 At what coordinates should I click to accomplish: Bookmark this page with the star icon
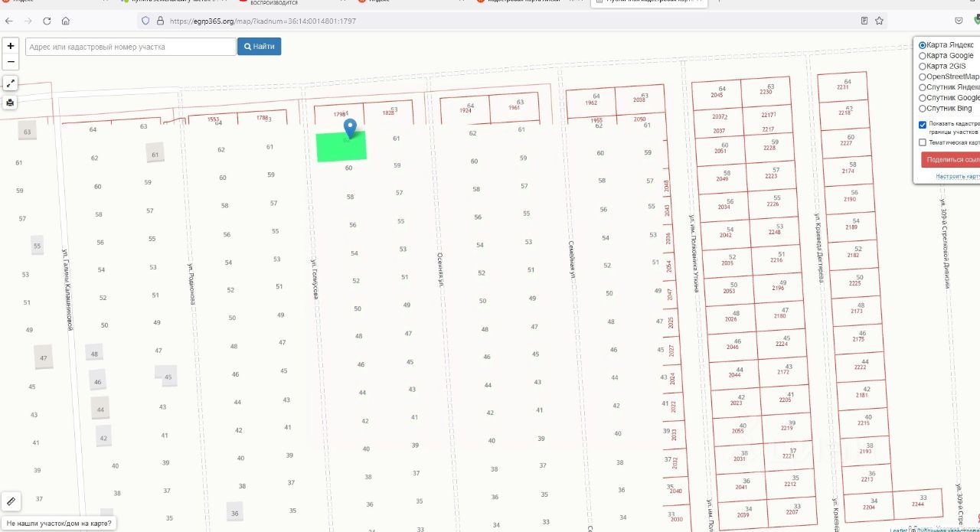tap(880, 21)
